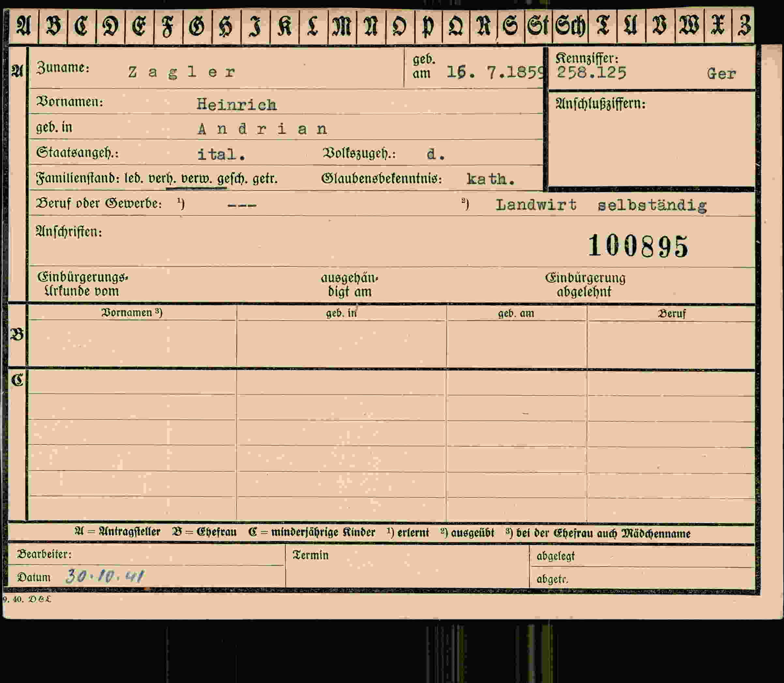Select the 'M' alphabet index tab
The image size is (784, 683).
(342, 26)
